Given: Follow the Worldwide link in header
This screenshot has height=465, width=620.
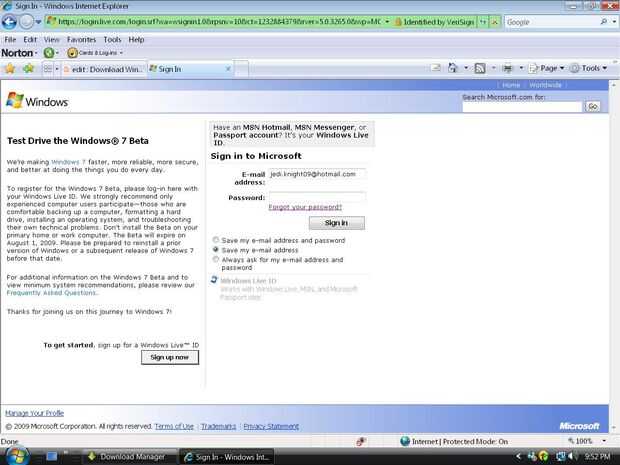Looking at the screenshot, I should [x=545, y=85].
